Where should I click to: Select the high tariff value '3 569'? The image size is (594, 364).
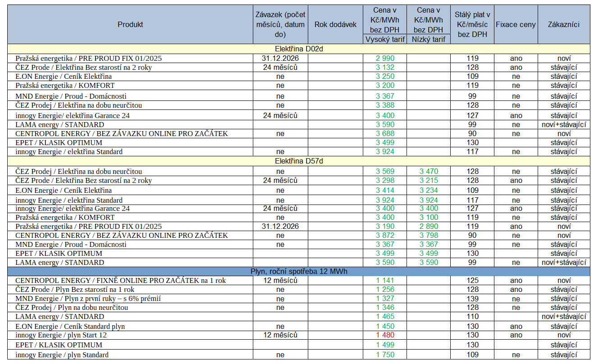[385, 171]
